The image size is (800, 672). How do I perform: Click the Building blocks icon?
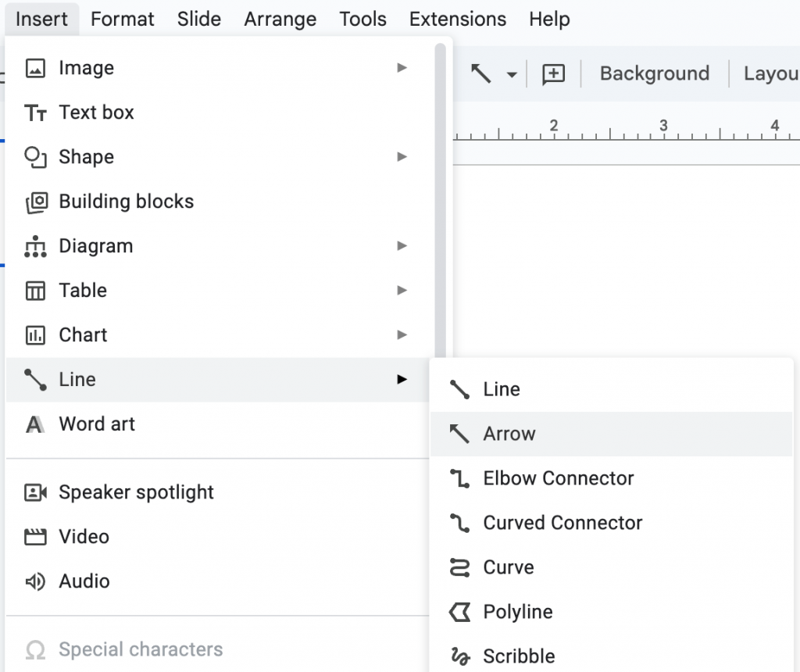coord(36,202)
